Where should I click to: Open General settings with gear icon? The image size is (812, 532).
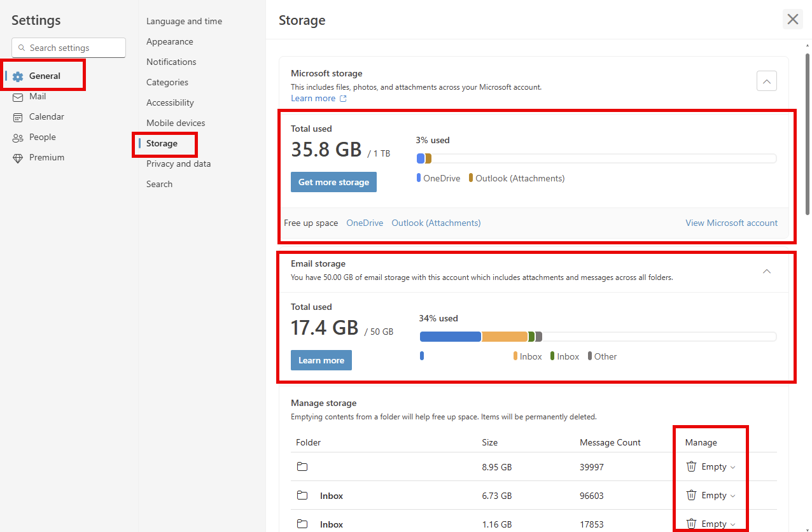18,76
